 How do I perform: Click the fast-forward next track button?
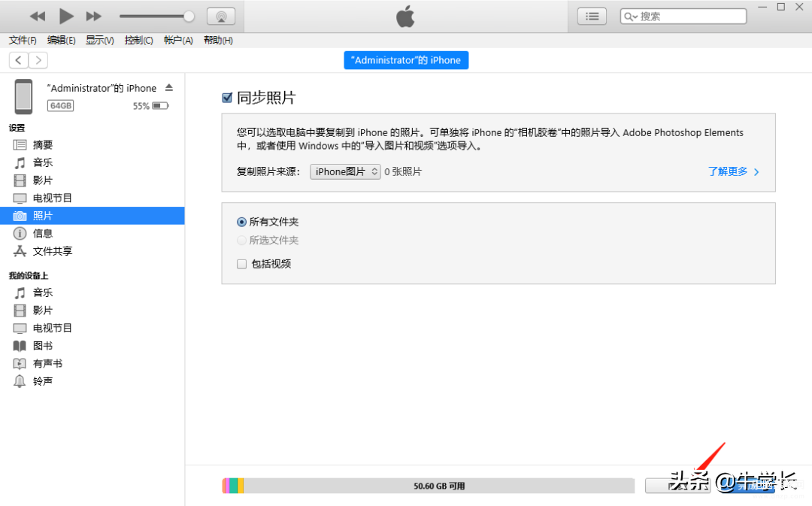tap(94, 17)
